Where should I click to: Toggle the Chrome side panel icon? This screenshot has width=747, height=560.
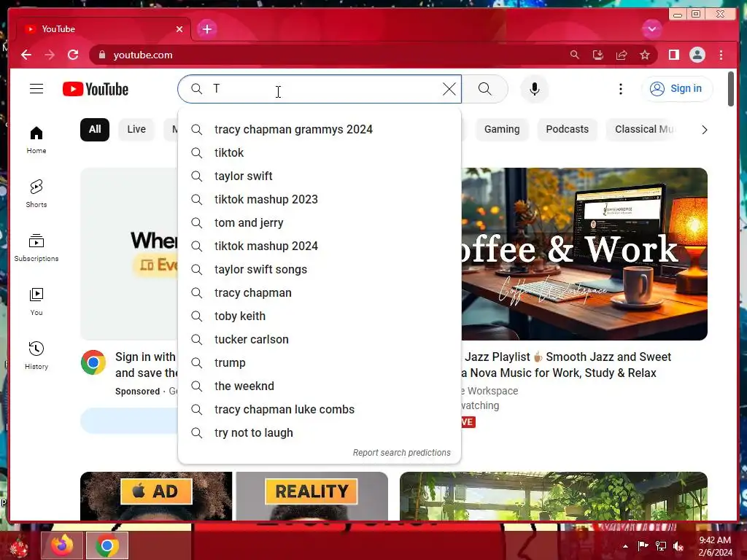673,55
